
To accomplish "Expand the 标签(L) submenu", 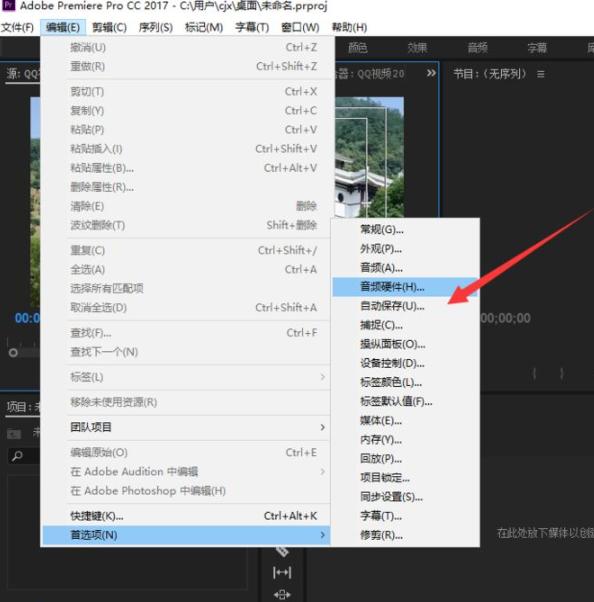I will pos(186,377).
